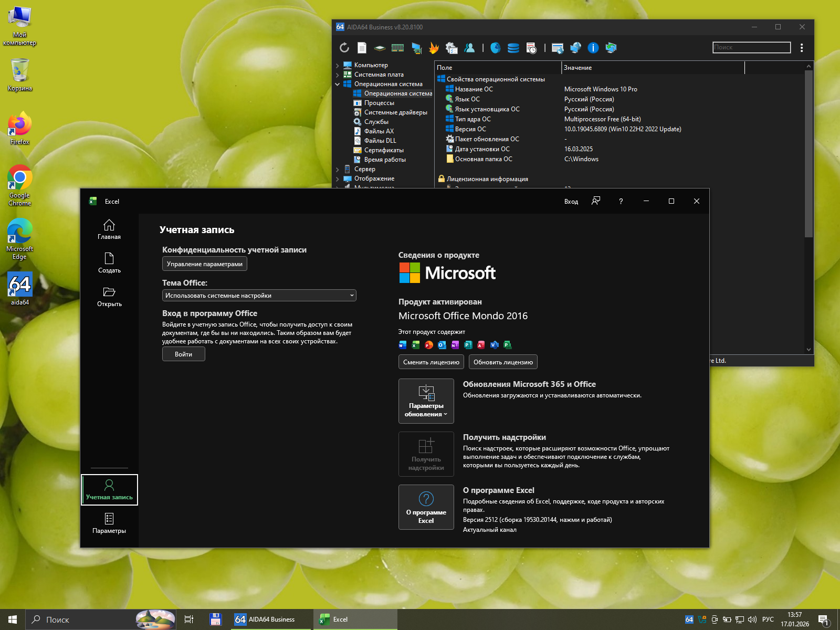Click the AIDA64 refresh toolbar icon
Screen dimensions: 840x630
pos(344,48)
